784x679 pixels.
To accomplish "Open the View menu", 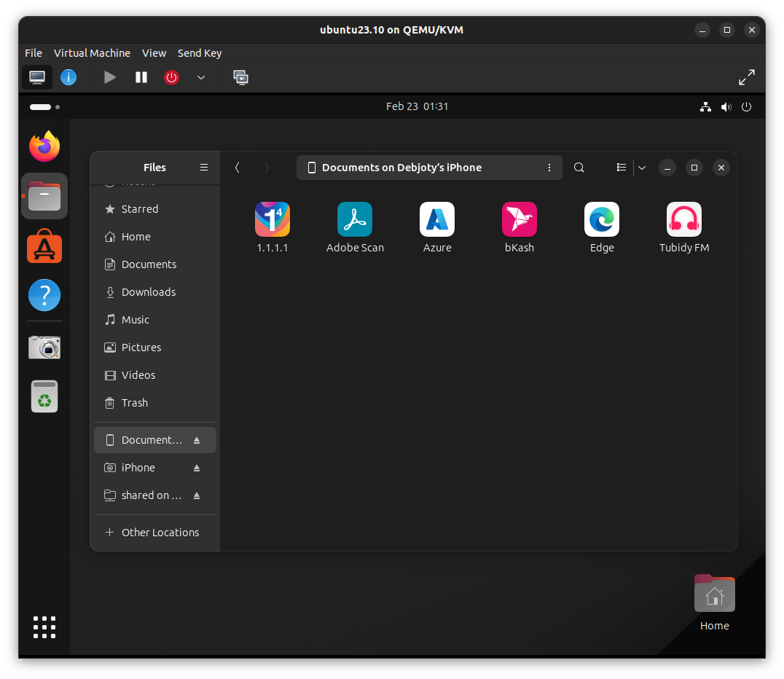I will (x=154, y=53).
